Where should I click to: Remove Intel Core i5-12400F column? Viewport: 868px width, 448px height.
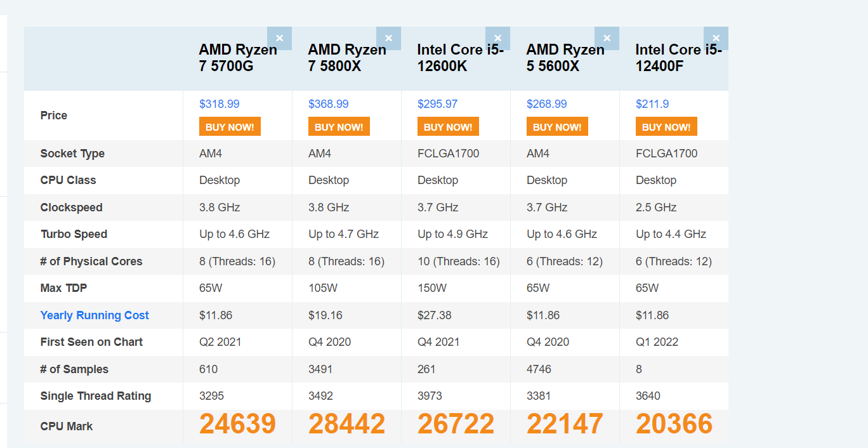click(x=716, y=38)
